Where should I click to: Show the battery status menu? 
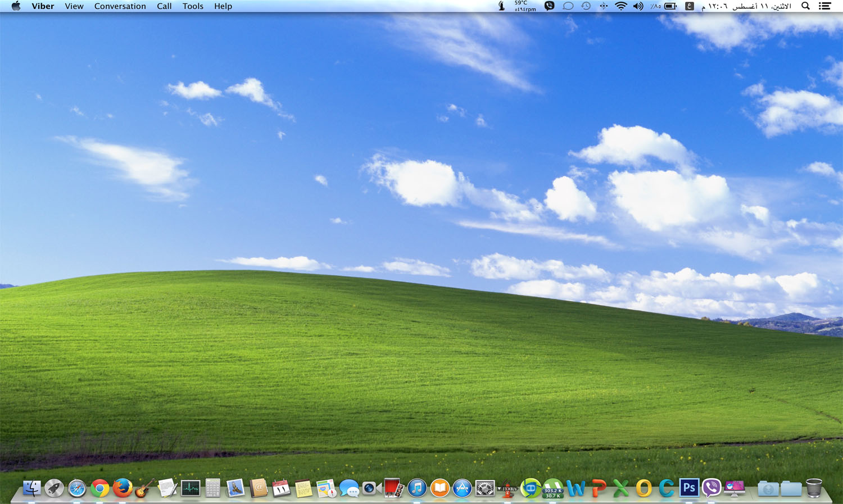tap(670, 6)
